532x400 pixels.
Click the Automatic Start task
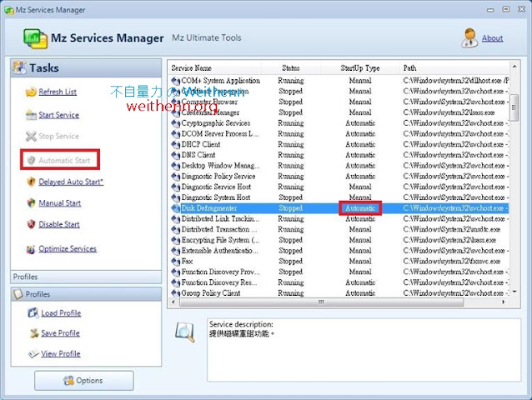pos(60,160)
